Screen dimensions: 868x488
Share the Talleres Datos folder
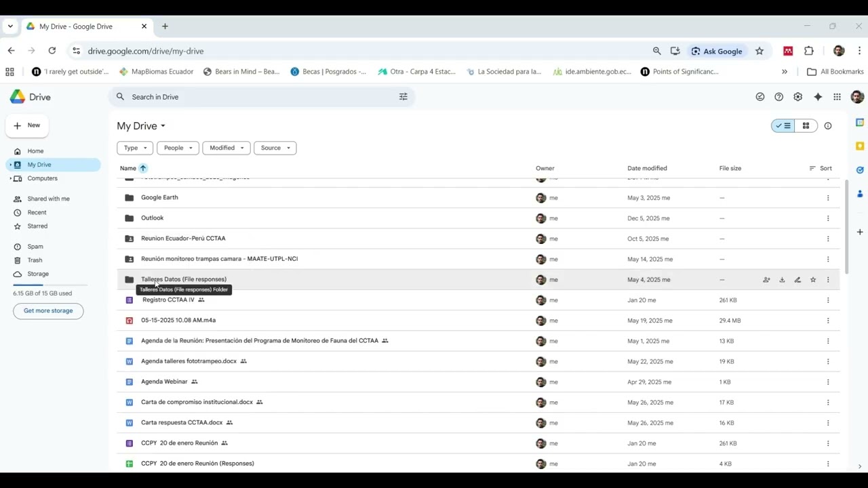point(766,279)
